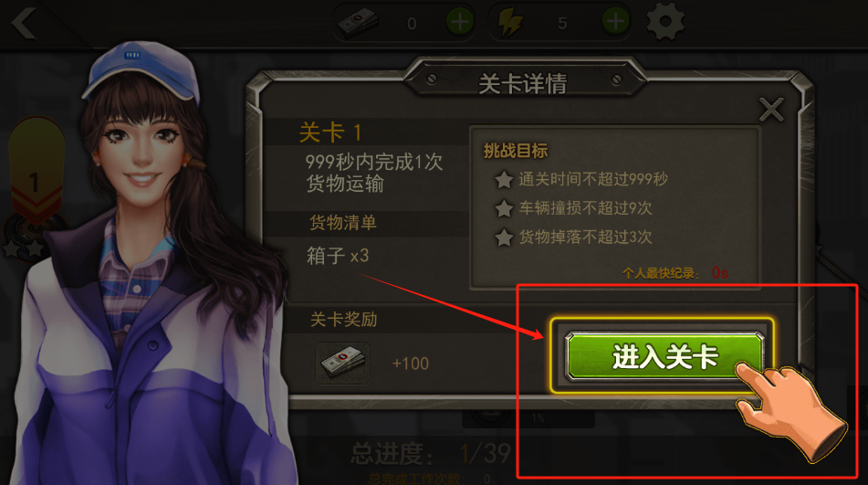Click the star beside 货物掉落不超过3次

pos(504,237)
